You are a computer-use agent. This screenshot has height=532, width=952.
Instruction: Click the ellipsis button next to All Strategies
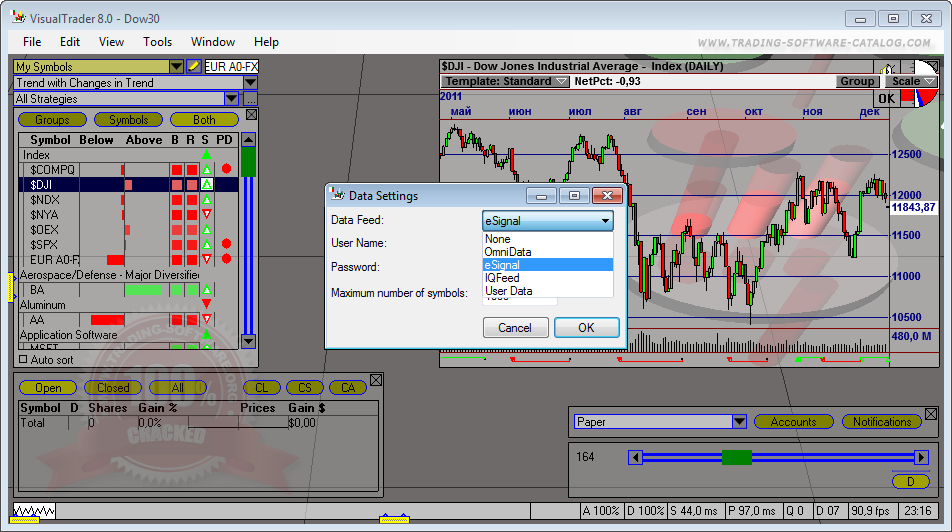coord(250,99)
